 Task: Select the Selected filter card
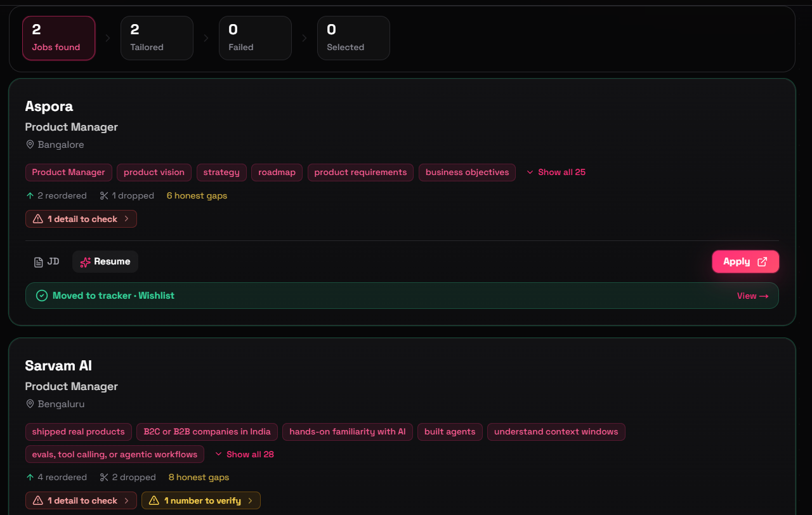pyautogui.click(x=353, y=38)
